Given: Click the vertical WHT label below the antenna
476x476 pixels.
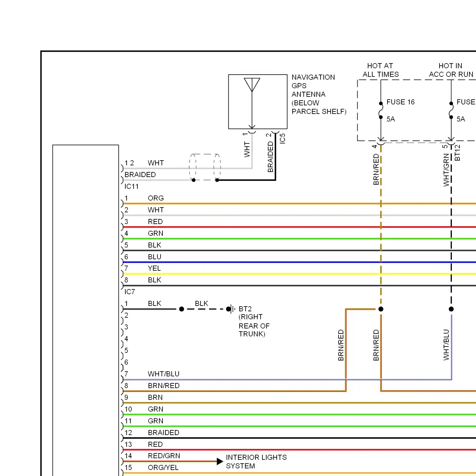Looking at the screenshot, I should click(247, 149).
